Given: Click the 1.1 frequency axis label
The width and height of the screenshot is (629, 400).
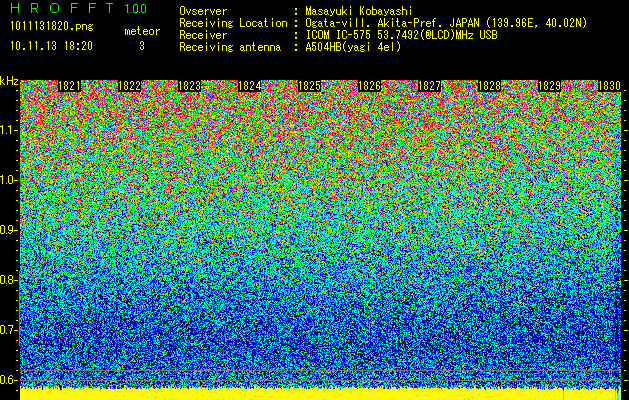Looking at the screenshot, I should tap(8, 130).
